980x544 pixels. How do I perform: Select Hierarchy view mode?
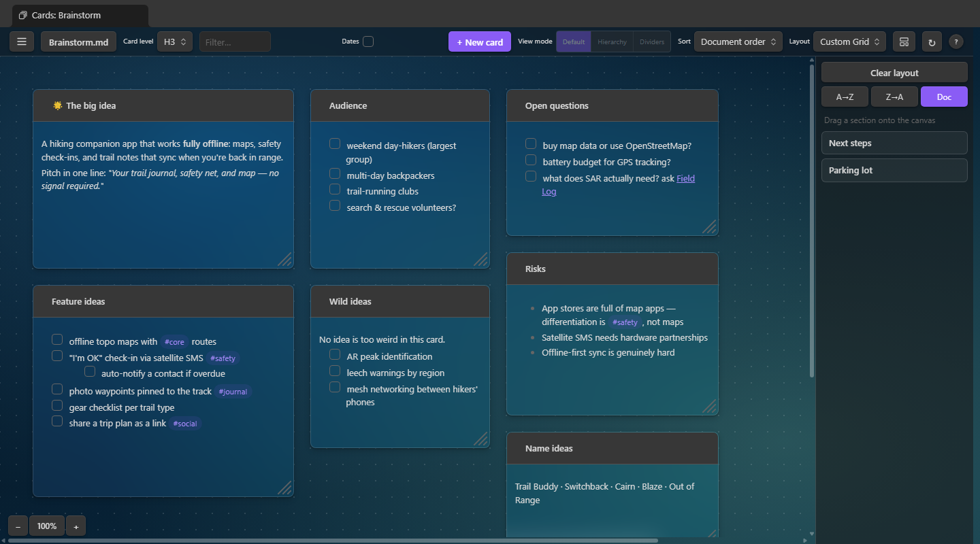click(612, 41)
